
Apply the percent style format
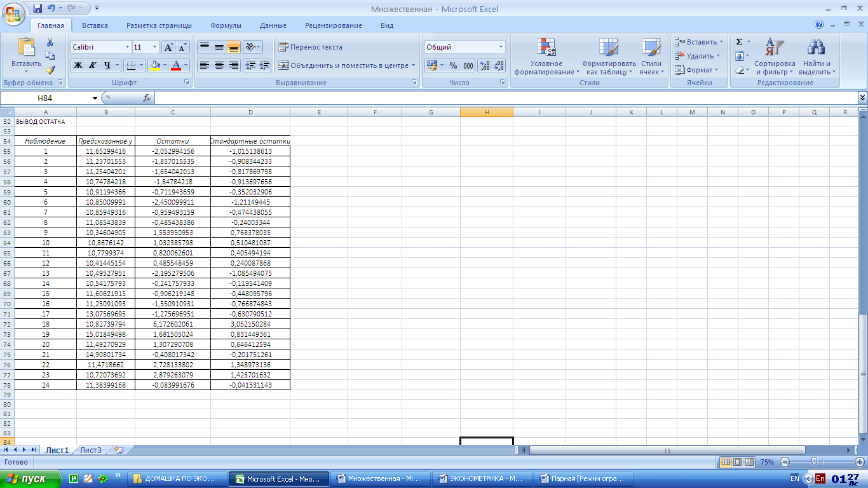(x=453, y=65)
